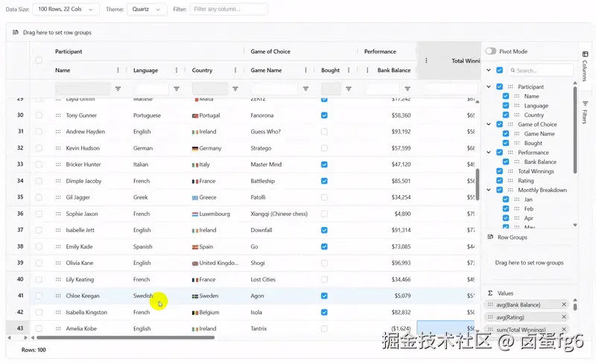The width and height of the screenshot is (596, 364).
Task: Open the Bank Balance column menu icon
Action: pos(367,70)
